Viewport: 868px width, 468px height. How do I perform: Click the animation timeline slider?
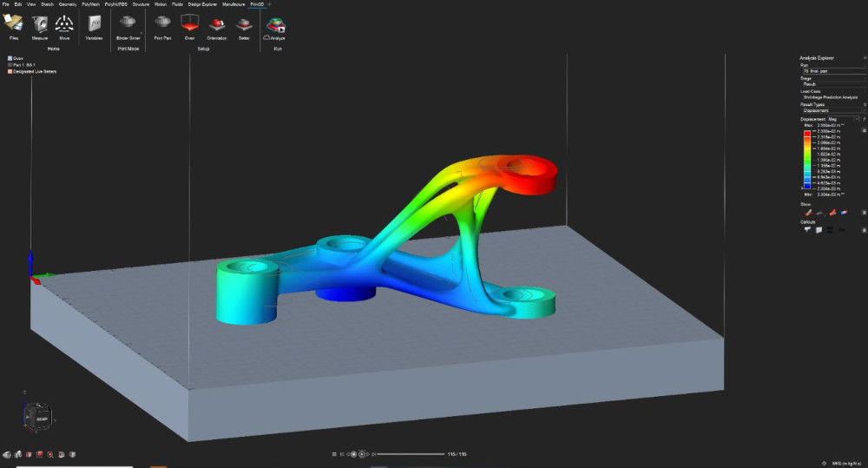[x=408, y=454]
